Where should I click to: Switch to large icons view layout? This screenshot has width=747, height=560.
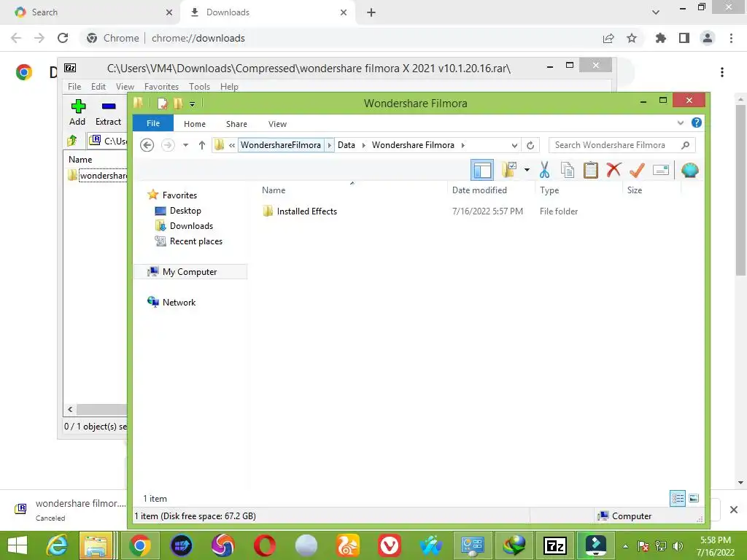pyautogui.click(x=694, y=498)
